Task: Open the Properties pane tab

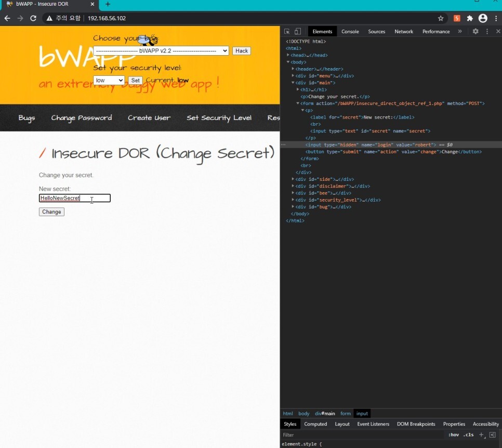Action: pyautogui.click(x=454, y=424)
